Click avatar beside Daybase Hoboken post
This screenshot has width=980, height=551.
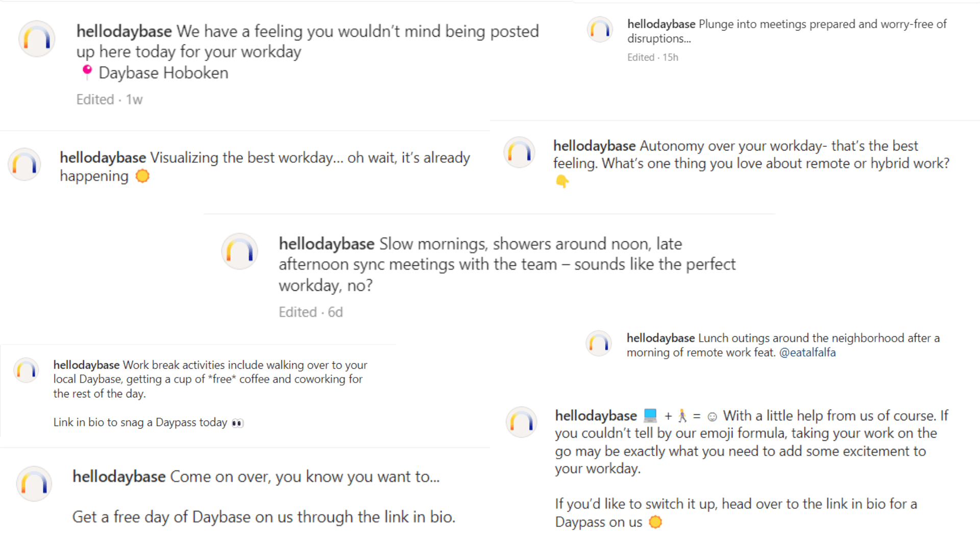point(37,39)
